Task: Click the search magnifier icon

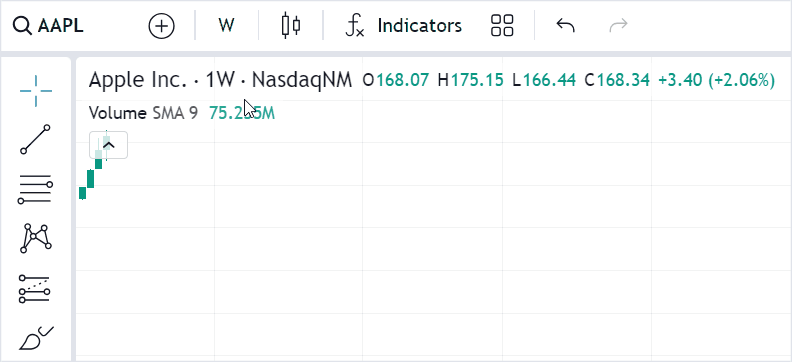Action: pyautogui.click(x=22, y=26)
